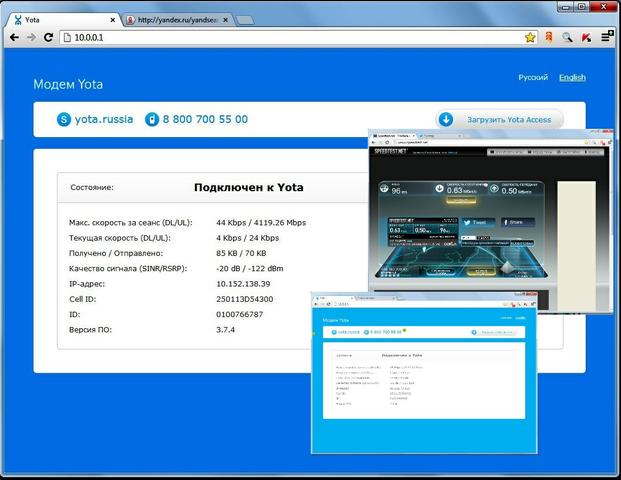Switch language to English

[x=572, y=77]
